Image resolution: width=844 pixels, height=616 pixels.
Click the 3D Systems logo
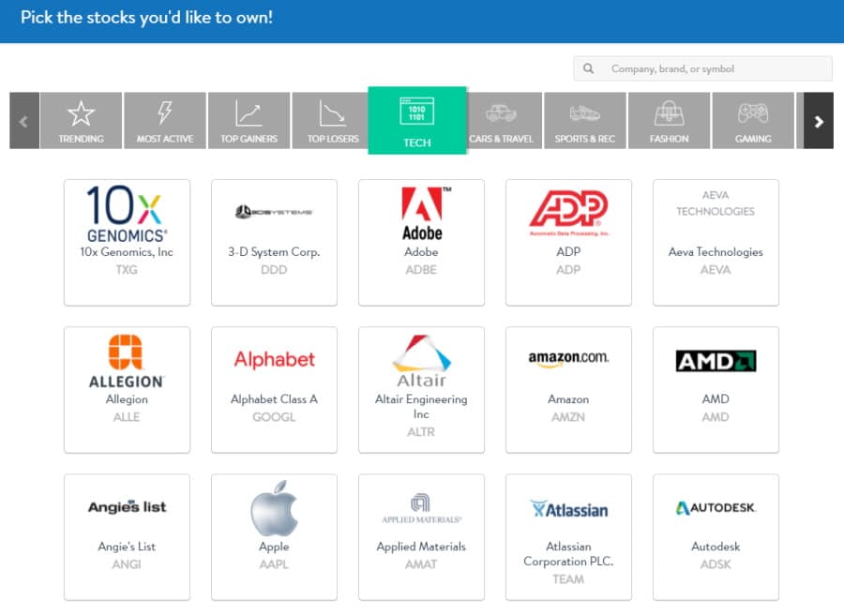coord(274,212)
